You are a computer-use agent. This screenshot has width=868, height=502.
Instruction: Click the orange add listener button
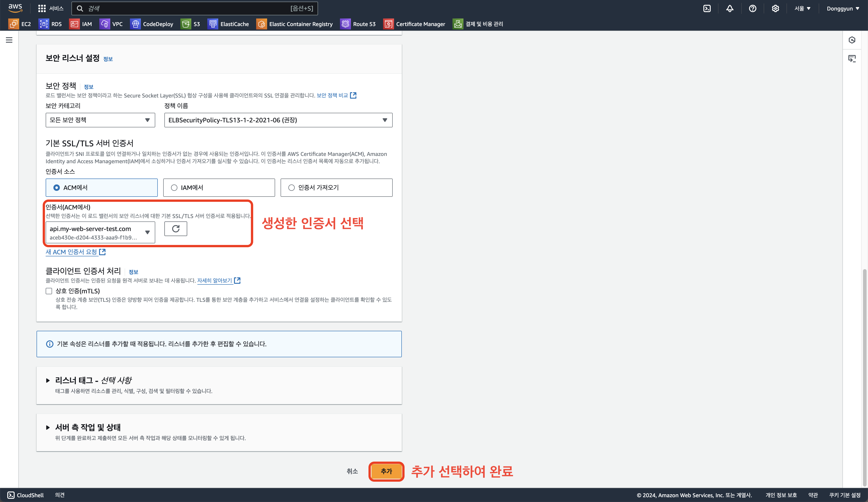(x=386, y=471)
